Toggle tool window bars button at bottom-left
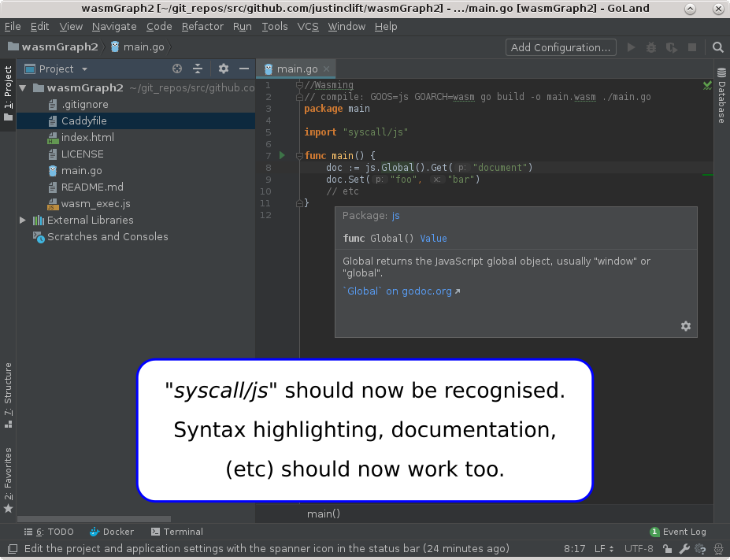 pyautogui.click(x=13, y=549)
